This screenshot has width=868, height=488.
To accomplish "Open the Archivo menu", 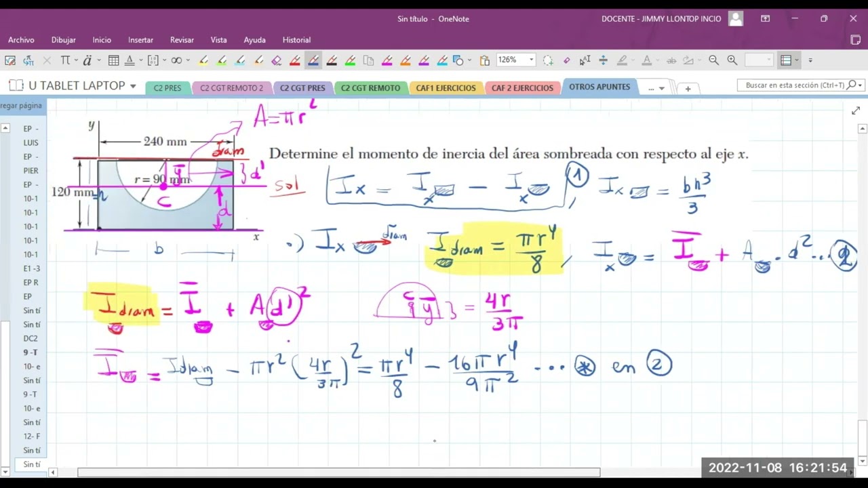I will pos(21,40).
